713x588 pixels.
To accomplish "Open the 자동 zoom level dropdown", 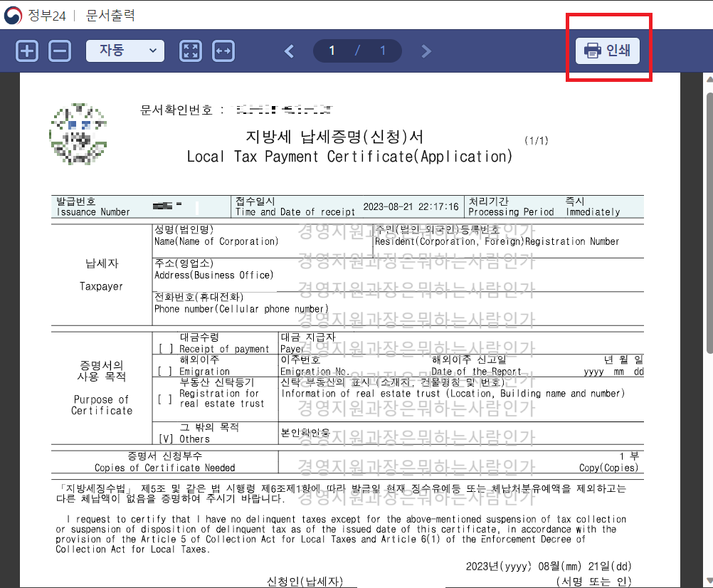I will point(125,51).
